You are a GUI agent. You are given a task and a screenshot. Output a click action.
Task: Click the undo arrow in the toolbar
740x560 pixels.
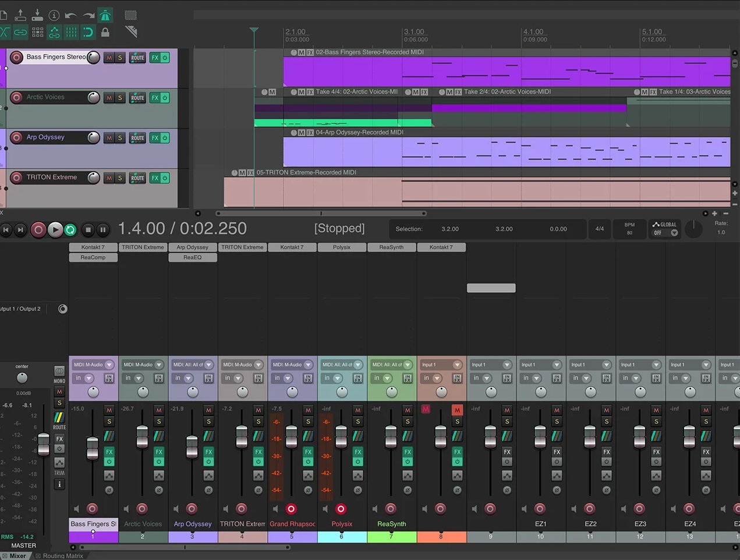71,16
